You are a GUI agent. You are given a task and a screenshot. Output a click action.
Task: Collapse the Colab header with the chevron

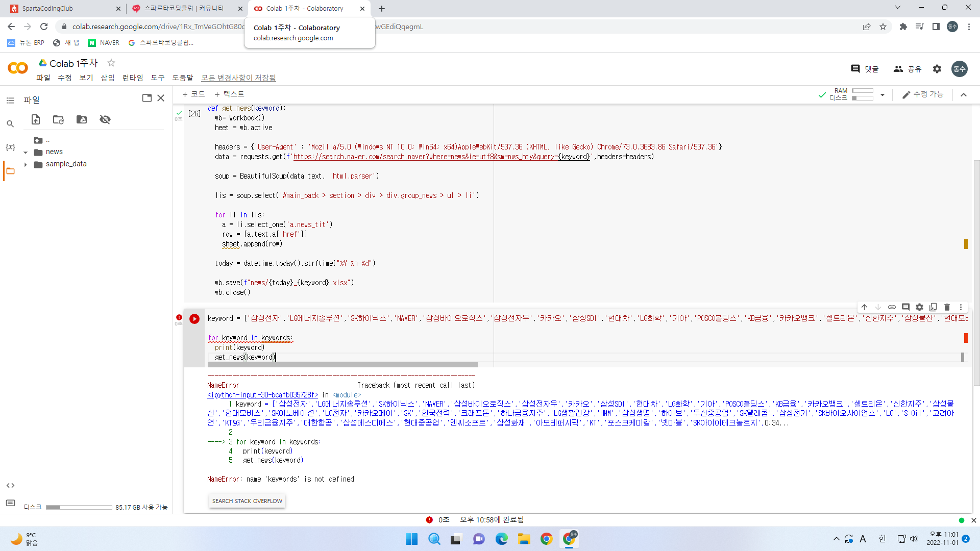(964, 95)
